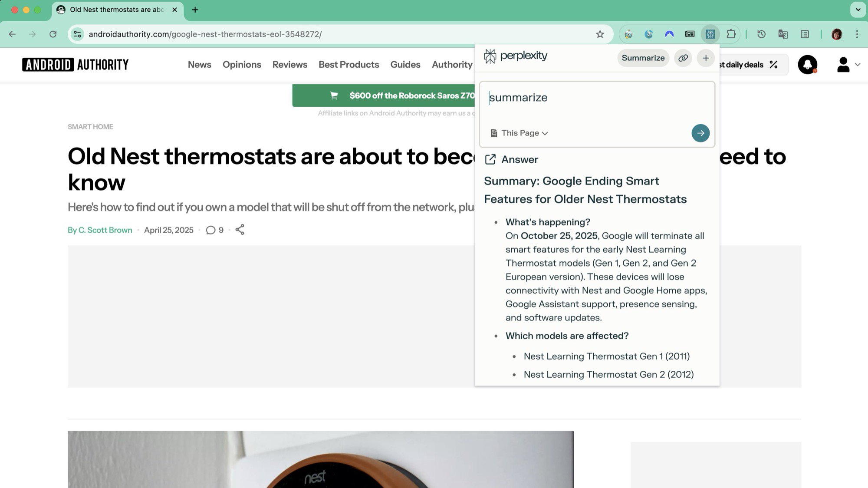Click the link icon in Perplexity panel
The width and height of the screenshot is (868, 488).
pyautogui.click(x=683, y=58)
